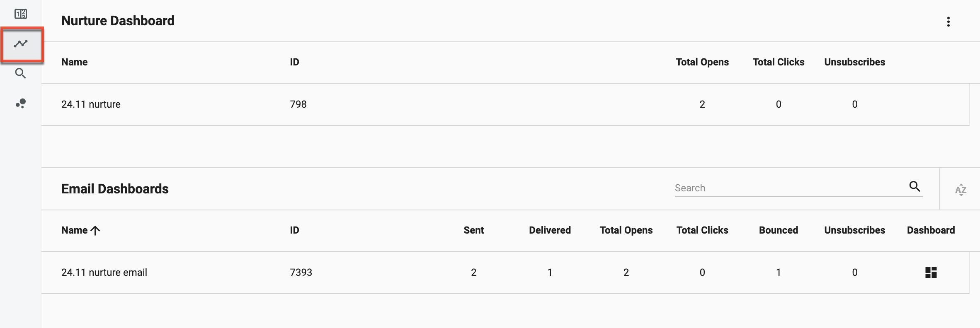Click the A-Z sort icon next to Email Dashboards

pyautogui.click(x=961, y=189)
